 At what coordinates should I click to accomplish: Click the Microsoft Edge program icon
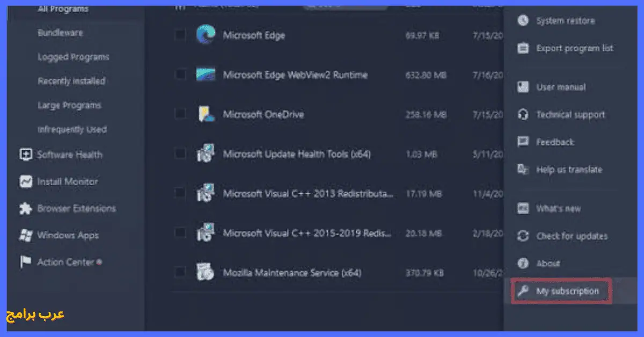205,35
